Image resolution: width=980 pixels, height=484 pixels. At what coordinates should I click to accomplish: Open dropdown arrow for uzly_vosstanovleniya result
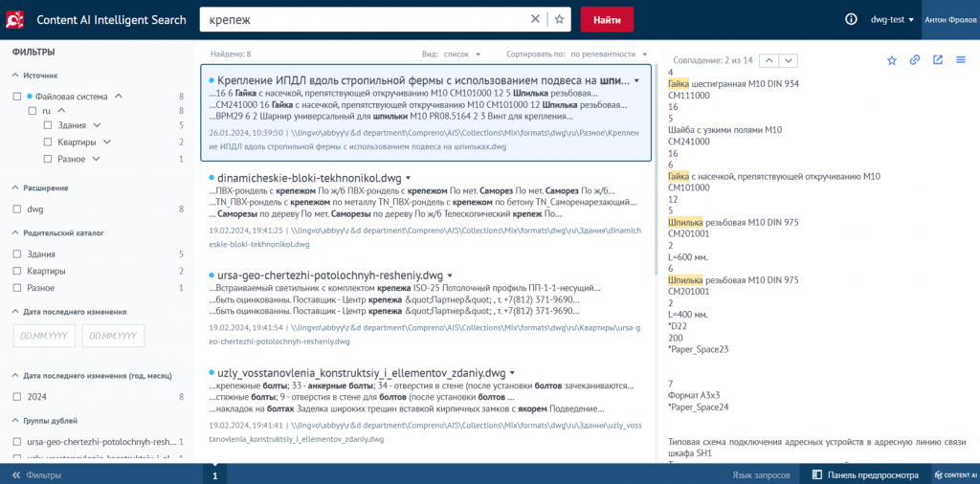click(x=512, y=373)
